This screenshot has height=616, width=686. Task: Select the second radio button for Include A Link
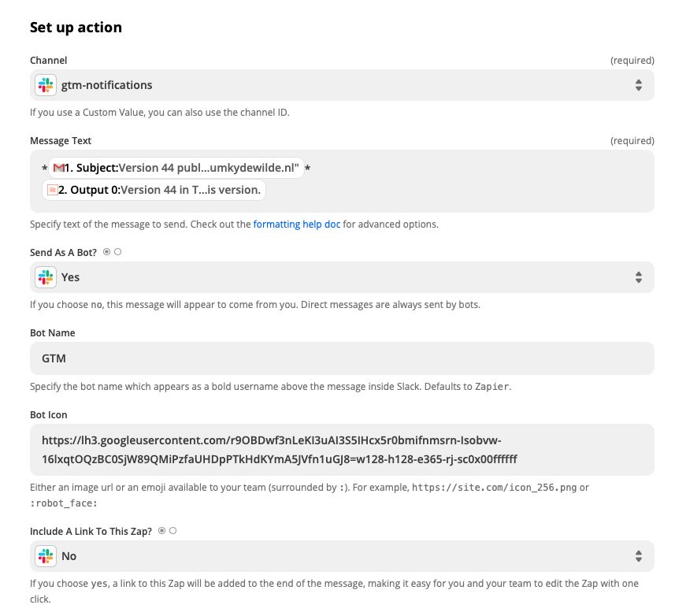point(173,531)
